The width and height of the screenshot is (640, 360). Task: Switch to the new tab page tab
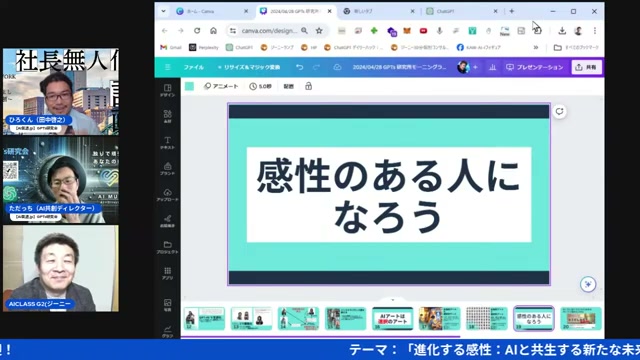[x=378, y=11]
